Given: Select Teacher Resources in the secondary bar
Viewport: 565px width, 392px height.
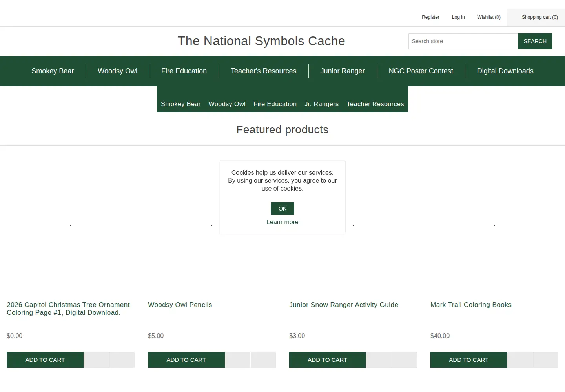Looking at the screenshot, I should (375, 104).
